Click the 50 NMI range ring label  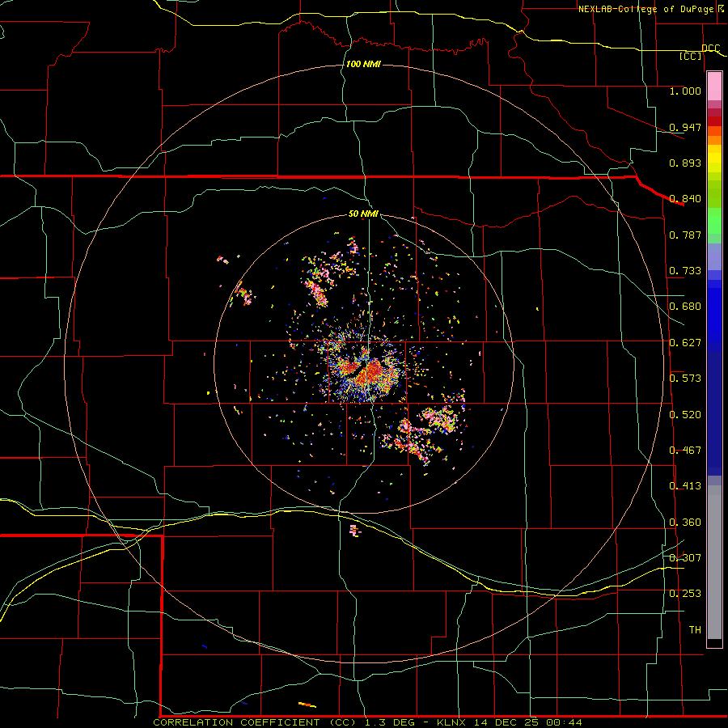click(363, 214)
